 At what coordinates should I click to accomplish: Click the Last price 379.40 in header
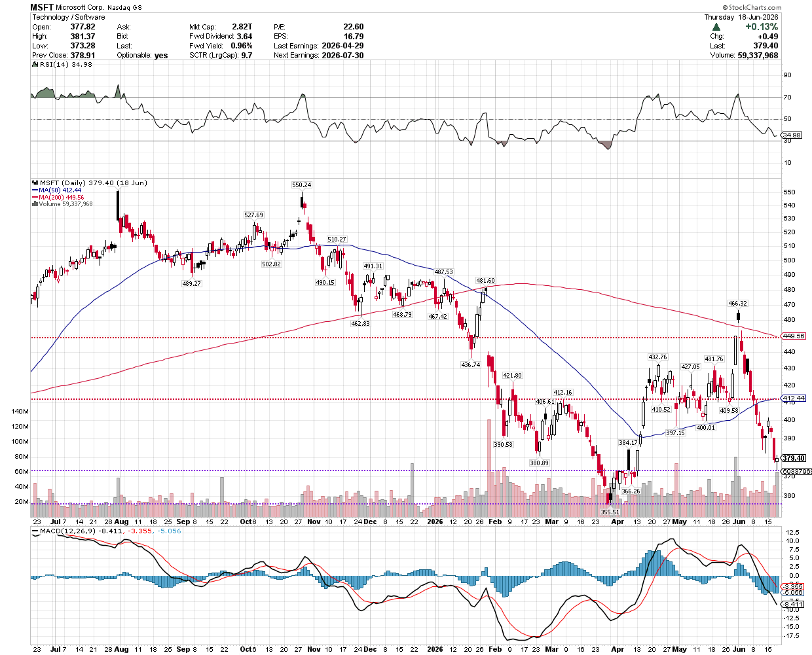click(766, 46)
